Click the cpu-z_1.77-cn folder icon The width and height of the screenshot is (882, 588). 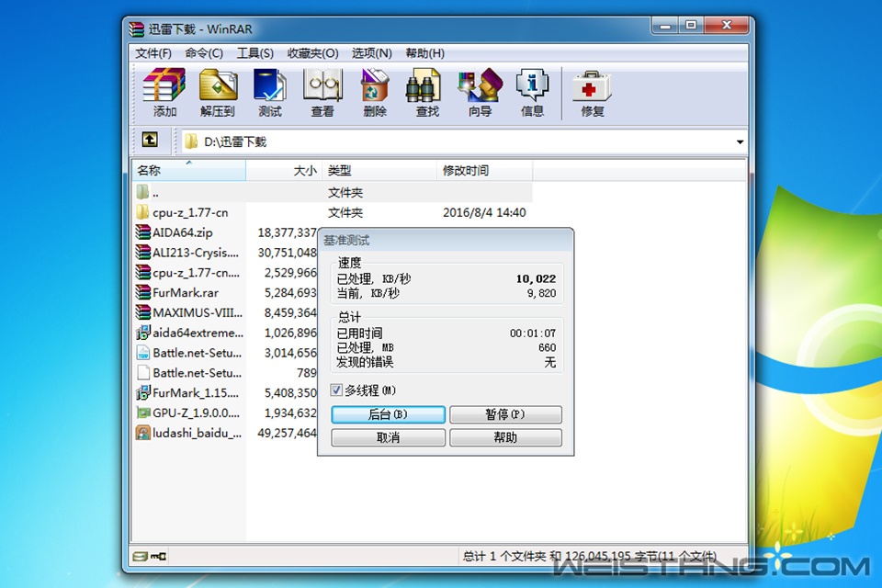click(143, 213)
